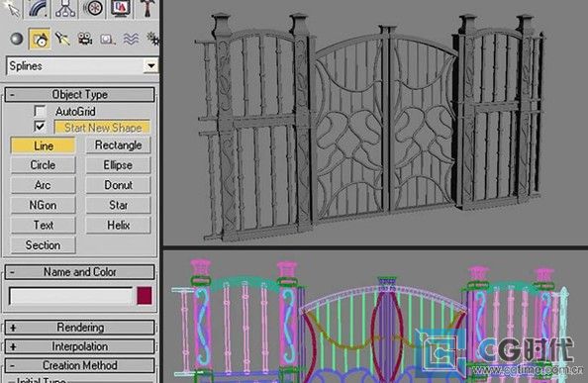Select the Space Warps category icon
The width and height of the screenshot is (588, 383).
131,39
